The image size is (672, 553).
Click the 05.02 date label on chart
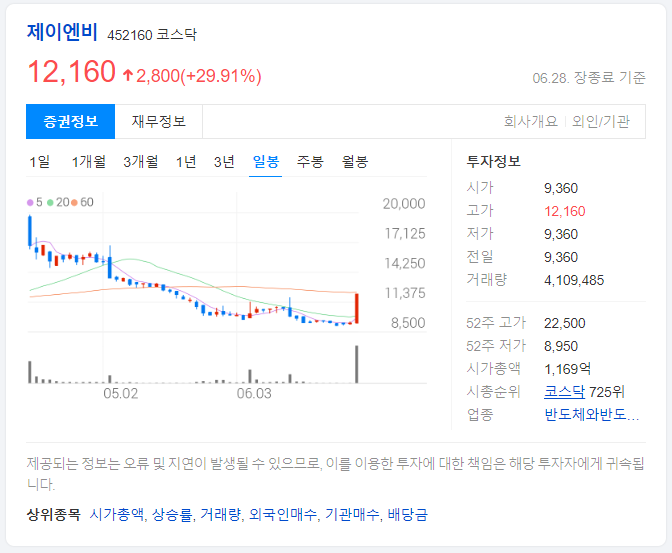point(121,394)
